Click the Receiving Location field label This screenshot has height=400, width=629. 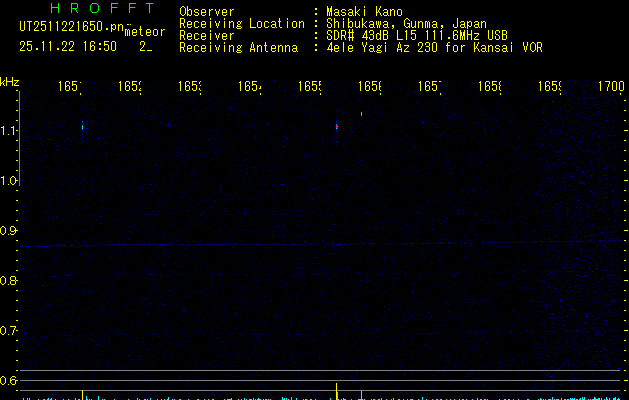pos(241,24)
